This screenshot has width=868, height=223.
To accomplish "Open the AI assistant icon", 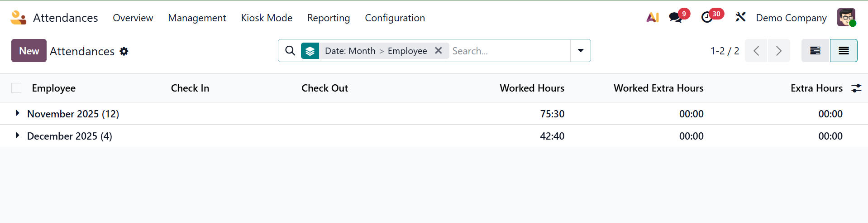I will tap(652, 18).
